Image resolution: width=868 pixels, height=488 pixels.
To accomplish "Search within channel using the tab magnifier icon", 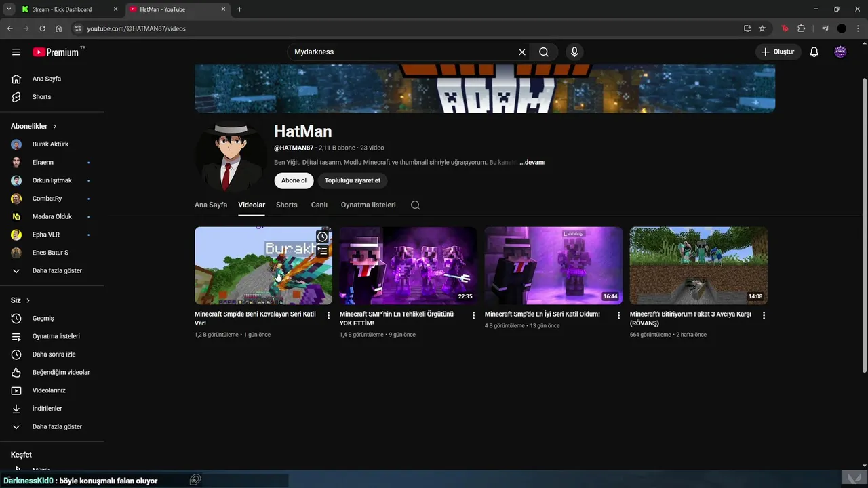I will tap(416, 205).
